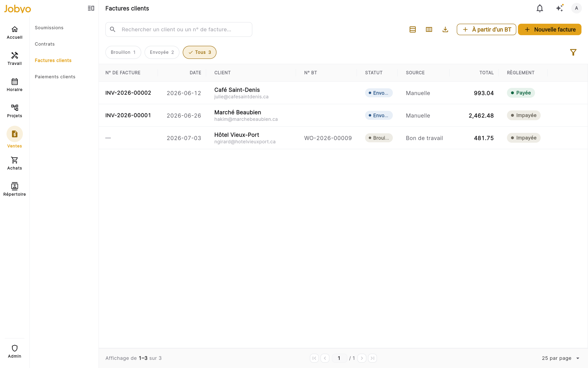This screenshot has height=368, width=588.
Task: Click total 481.75
Action: click(484, 138)
